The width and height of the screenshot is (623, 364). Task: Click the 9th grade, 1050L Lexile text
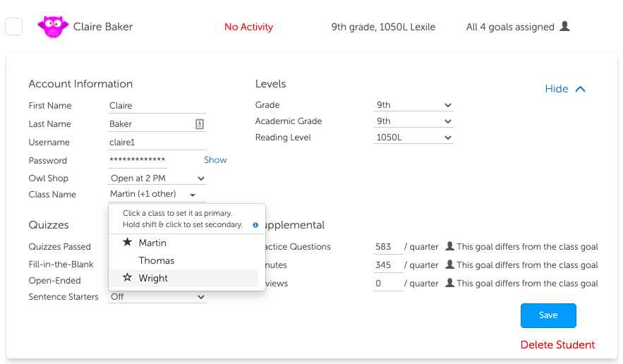click(383, 27)
